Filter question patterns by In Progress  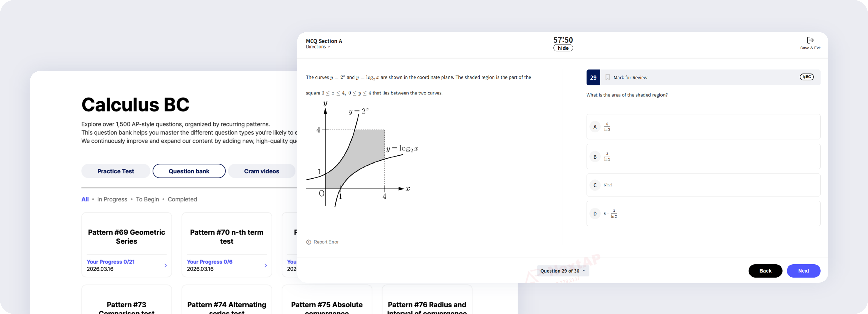click(112, 199)
